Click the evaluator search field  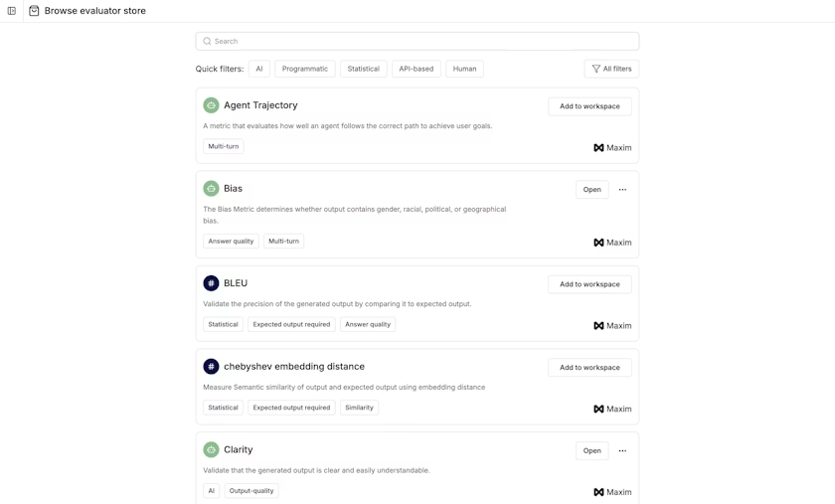417,41
